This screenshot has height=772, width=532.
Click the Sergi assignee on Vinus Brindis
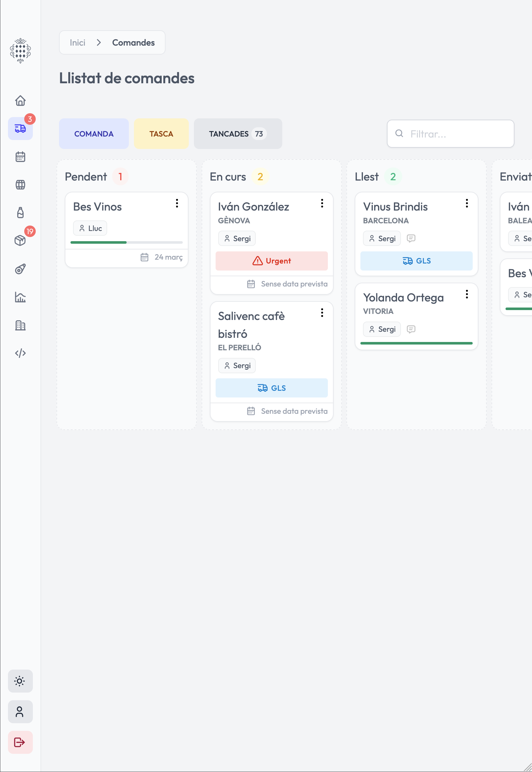tap(382, 238)
